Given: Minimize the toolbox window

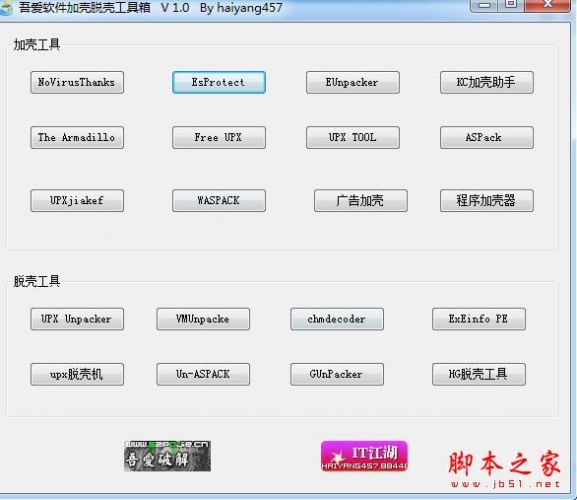Looking at the screenshot, I should tap(484, 5).
